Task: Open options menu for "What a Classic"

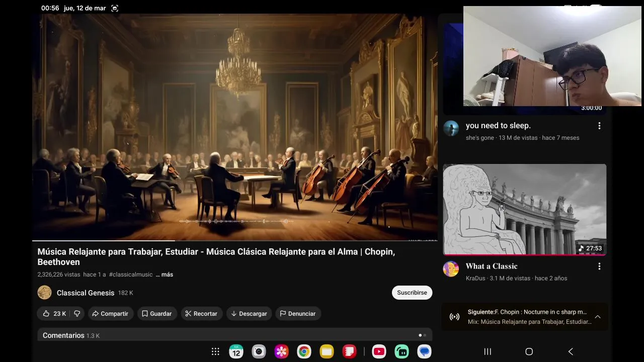Action: [599, 266]
